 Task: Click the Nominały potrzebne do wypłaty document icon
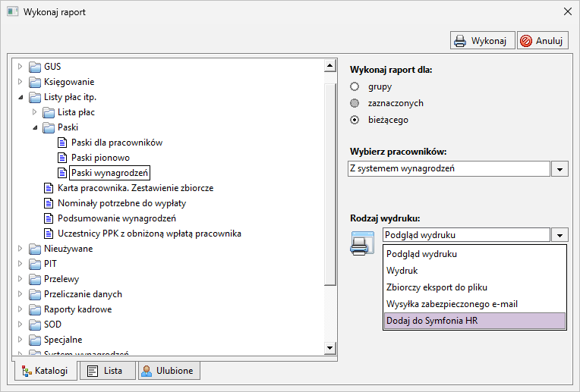49,203
